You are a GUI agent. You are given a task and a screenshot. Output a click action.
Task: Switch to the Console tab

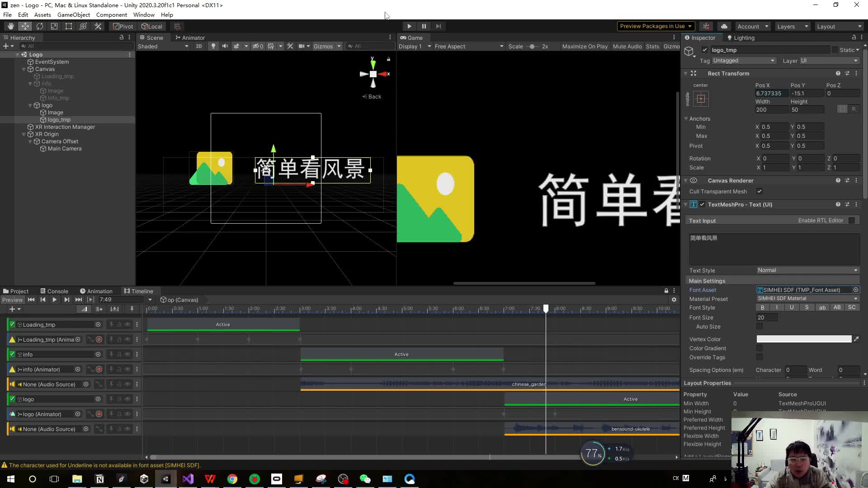click(54, 291)
